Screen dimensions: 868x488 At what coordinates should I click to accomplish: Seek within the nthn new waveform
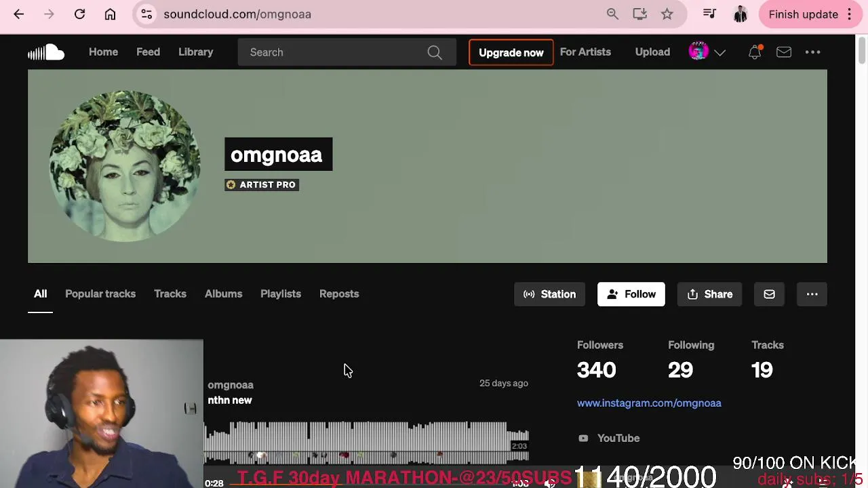366,444
